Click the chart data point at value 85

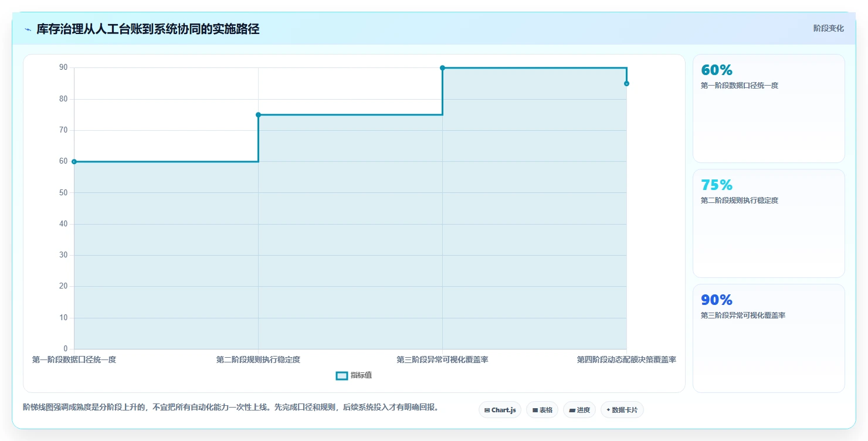[626, 83]
